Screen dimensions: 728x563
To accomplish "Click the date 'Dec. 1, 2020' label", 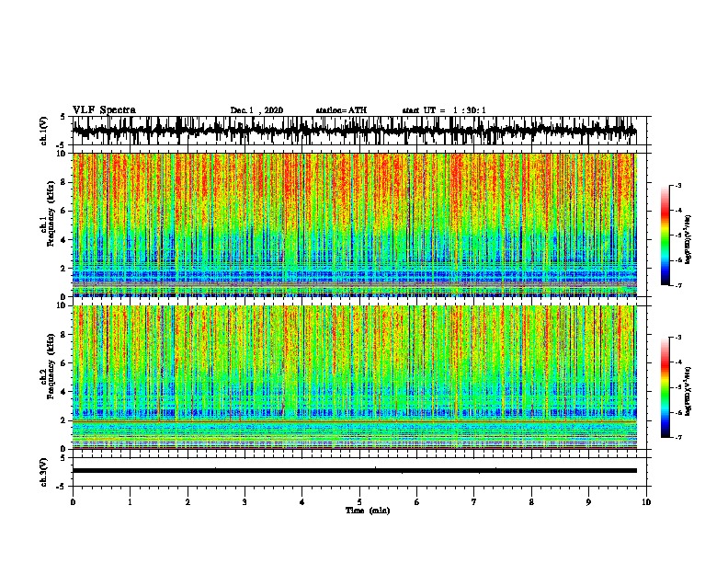I will [256, 110].
